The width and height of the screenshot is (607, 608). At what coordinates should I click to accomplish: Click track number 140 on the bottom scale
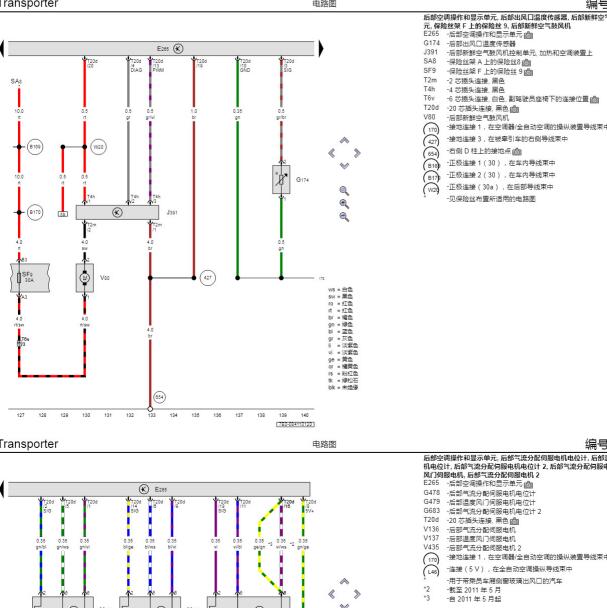pos(304,415)
